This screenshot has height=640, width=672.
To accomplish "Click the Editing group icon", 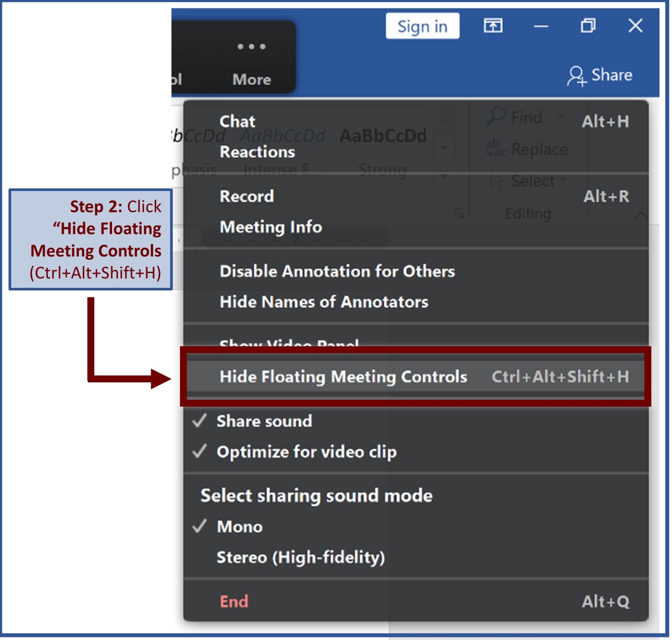I will 528,213.
